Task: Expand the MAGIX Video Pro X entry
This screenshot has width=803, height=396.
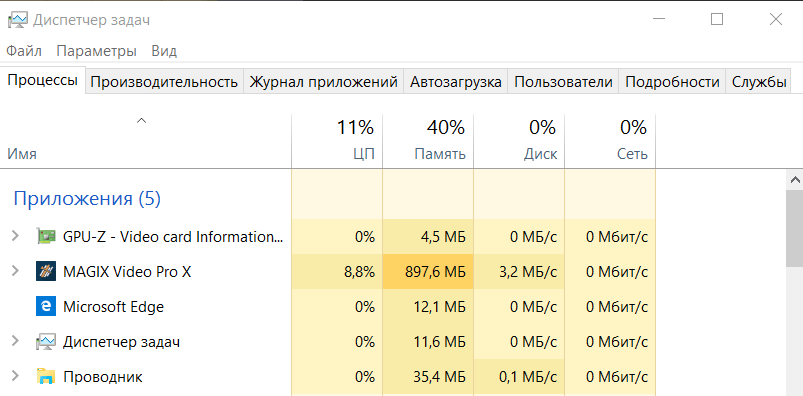Action: [x=15, y=271]
